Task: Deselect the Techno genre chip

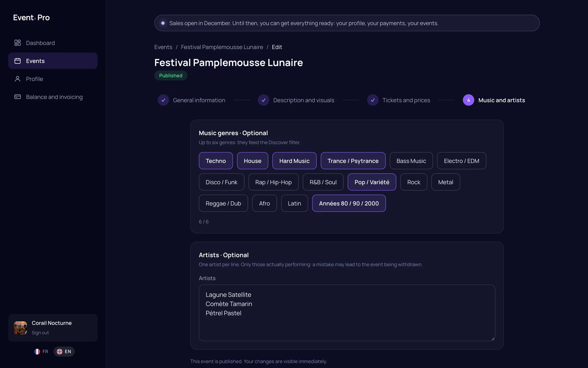Action: point(216,161)
